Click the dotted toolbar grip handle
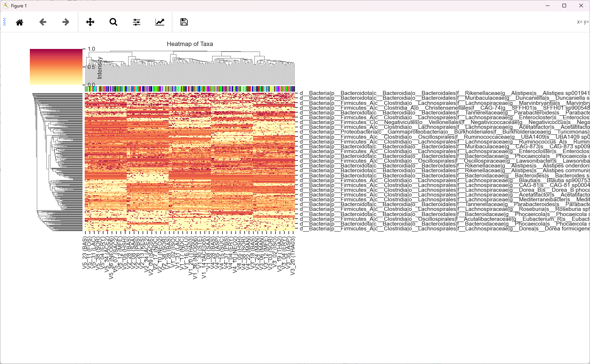This screenshot has width=590, height=364. pos(4,22)
